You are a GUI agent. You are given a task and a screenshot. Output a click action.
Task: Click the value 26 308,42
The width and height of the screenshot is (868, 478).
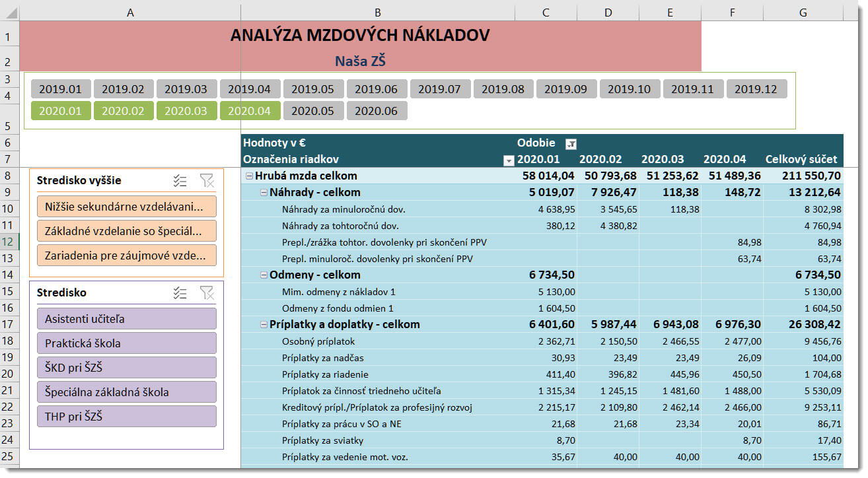(x=814, y=325)
